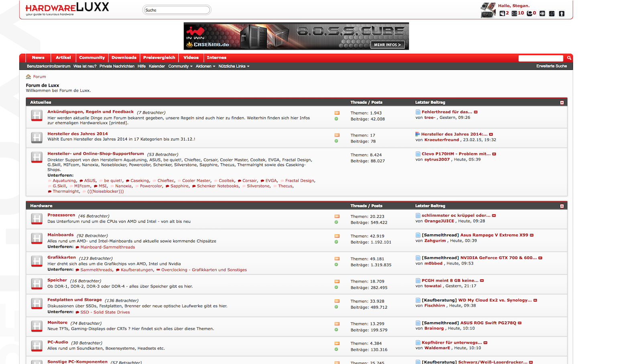
Task: Mark Ankündigungen forum read via green check
Action: (336, 119)
